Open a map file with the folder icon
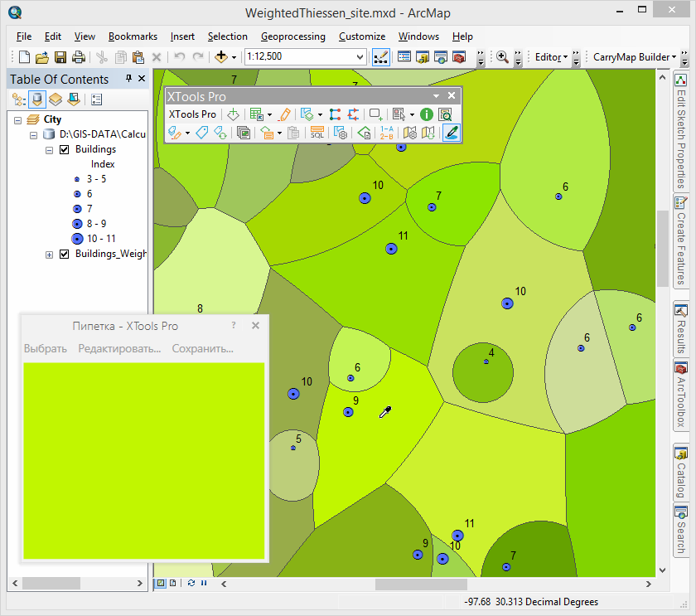This screenshot has width=696, height=616. click(x=42, y=57)
